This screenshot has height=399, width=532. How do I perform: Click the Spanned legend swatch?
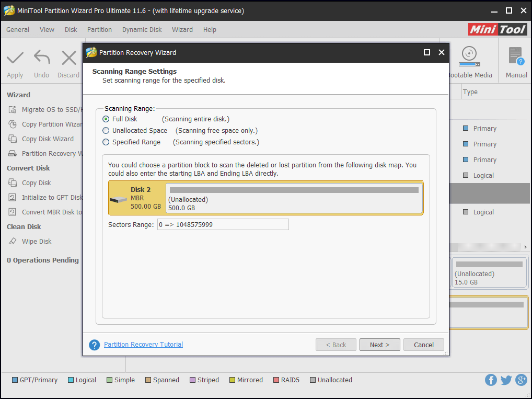coord(148,380)
